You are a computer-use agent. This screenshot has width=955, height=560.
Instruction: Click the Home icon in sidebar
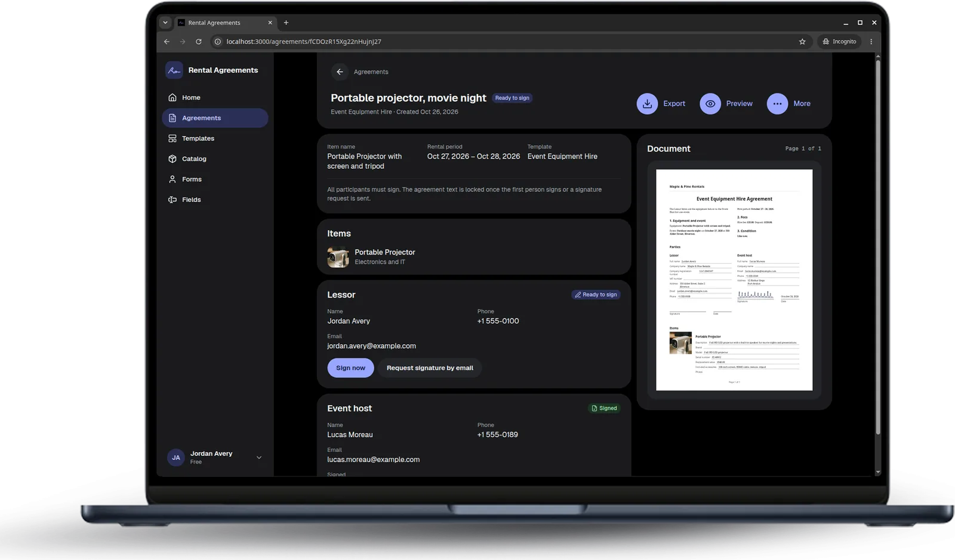(172, 97)
